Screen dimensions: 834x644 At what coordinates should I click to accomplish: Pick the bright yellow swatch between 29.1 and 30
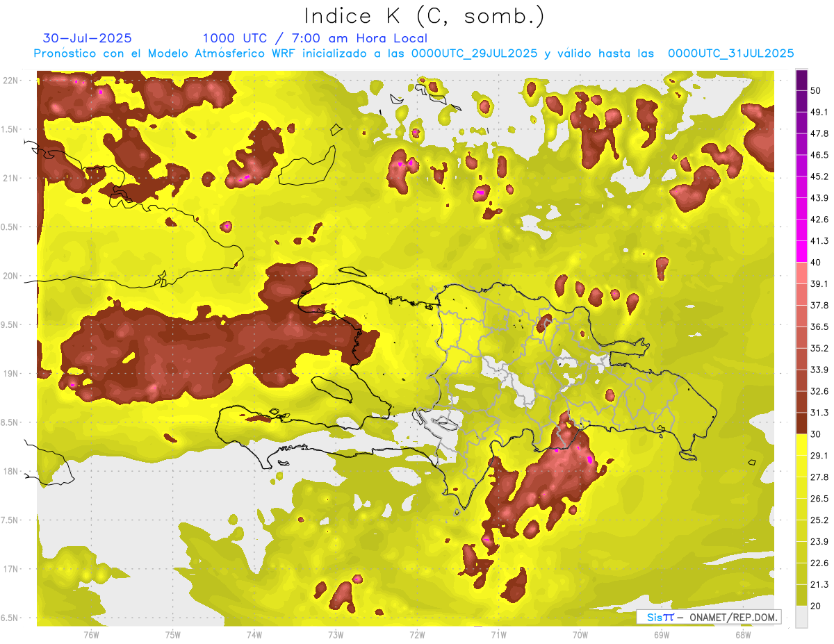point(801,445)
